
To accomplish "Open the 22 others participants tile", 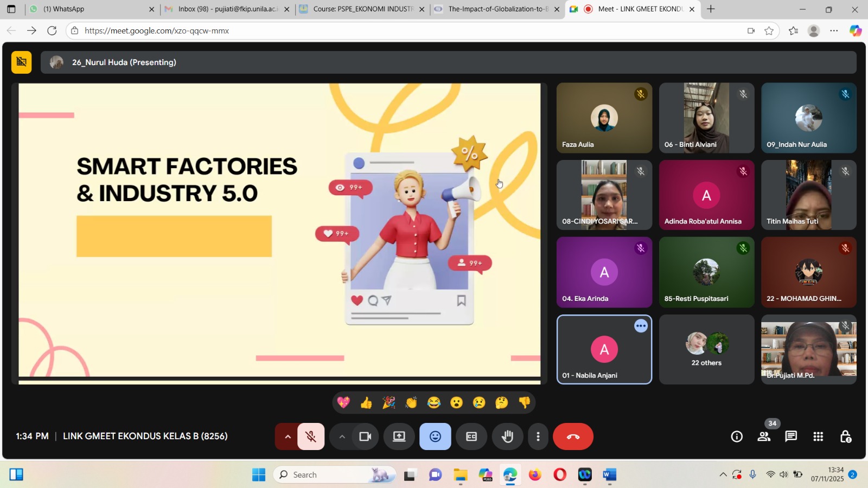I will tap(706, 350).
